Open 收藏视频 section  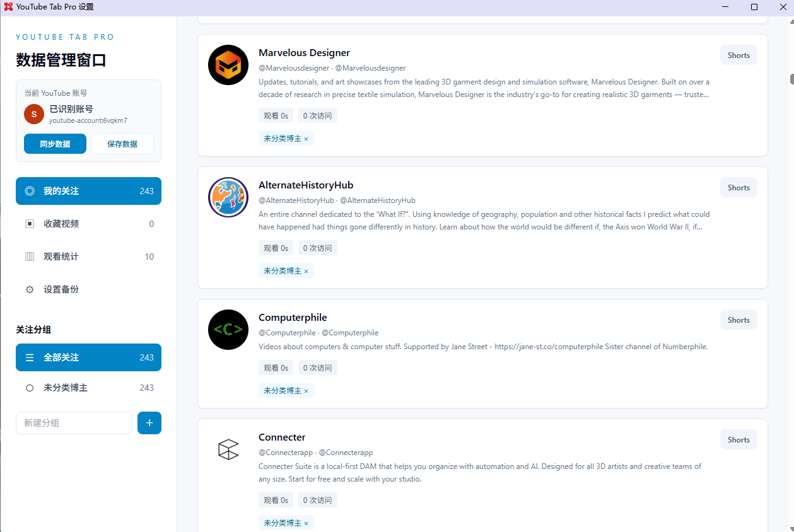coord(88,224)
